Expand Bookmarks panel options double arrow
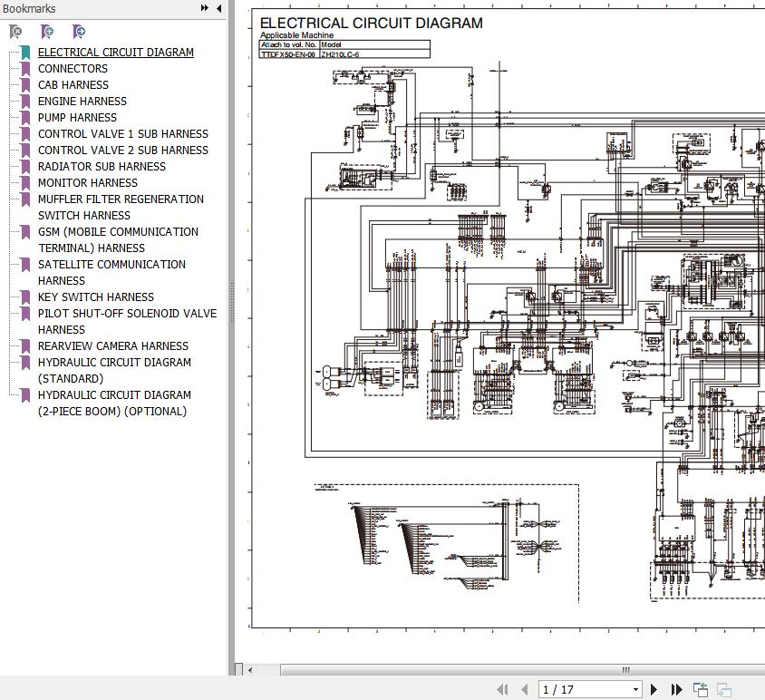 click(206, 8)
